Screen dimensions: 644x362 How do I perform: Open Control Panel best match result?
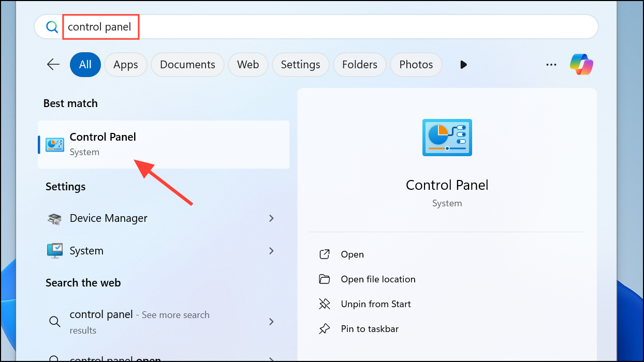164,144
